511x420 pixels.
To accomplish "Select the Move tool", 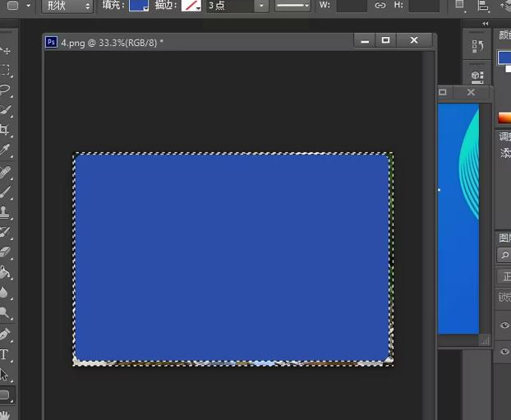I will pos(6,51).
